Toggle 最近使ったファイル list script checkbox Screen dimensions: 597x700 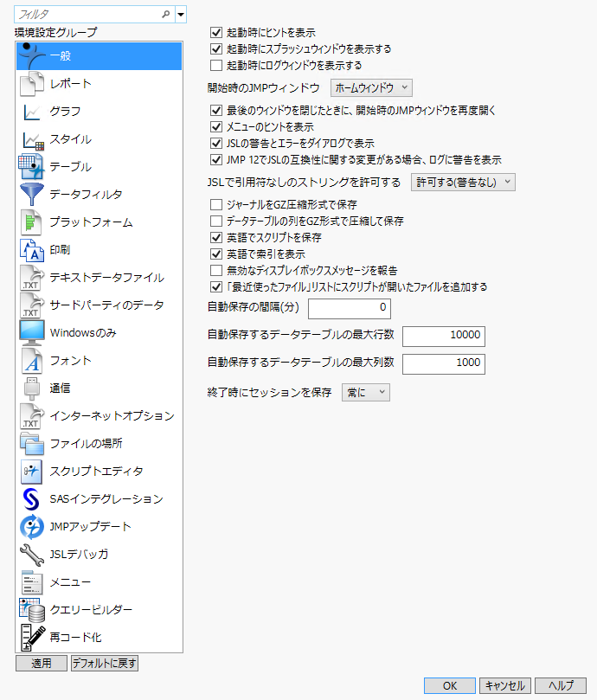(216, 286)
